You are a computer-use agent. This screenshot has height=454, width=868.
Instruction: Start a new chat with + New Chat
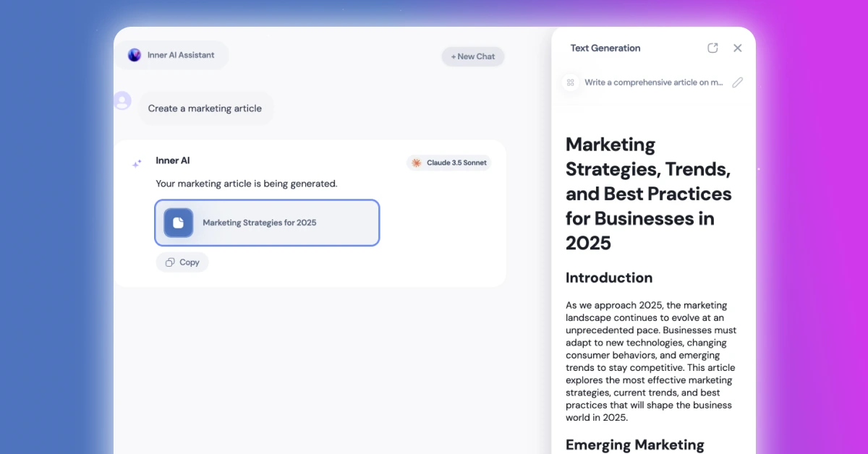click(473, 56)
